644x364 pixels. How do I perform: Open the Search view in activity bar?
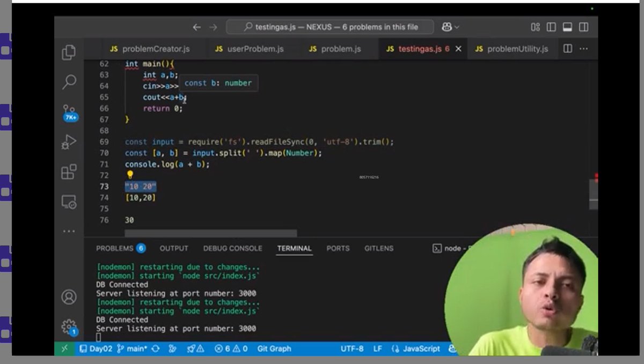pyautogui.click(x=69, y=82)
